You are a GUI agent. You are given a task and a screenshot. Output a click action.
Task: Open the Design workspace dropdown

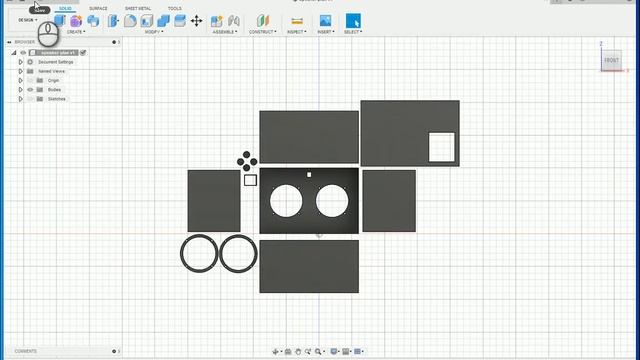pos(28,20)
